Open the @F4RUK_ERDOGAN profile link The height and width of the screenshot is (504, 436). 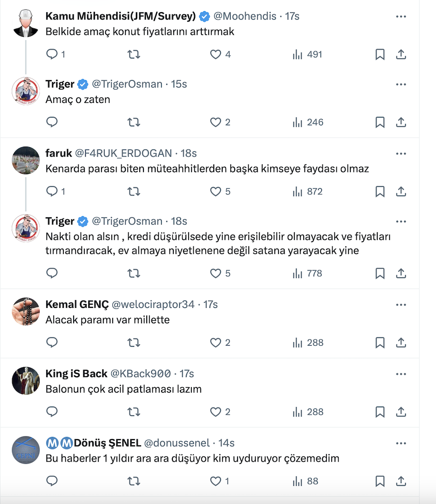[x=123, y=153]
